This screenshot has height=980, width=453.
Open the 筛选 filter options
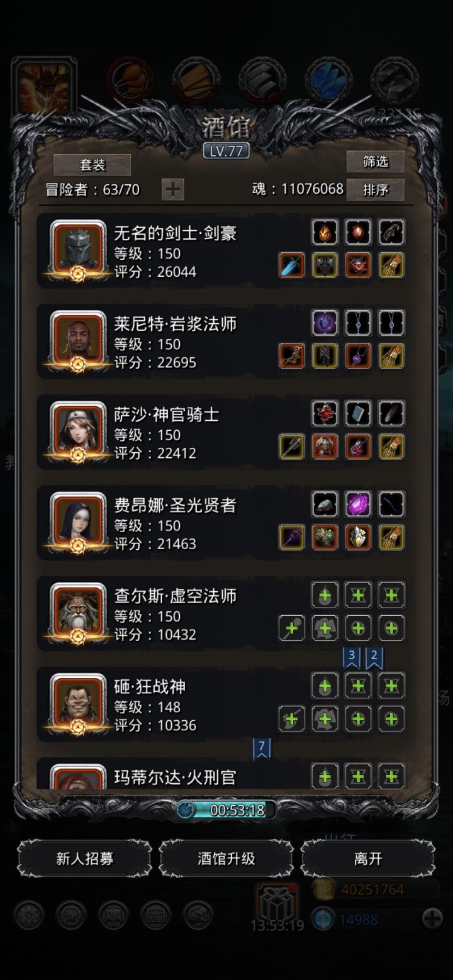tap(376, 162)
